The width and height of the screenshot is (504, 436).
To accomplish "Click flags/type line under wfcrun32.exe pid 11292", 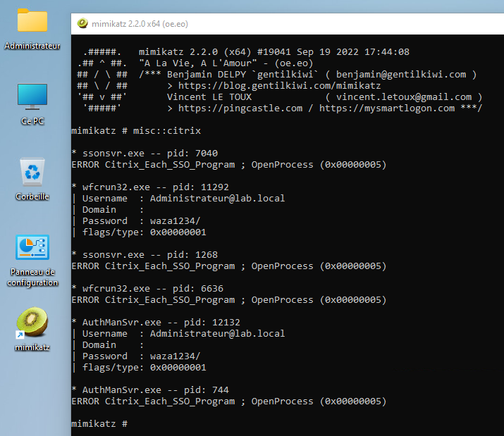I will (x=139, y=232).
